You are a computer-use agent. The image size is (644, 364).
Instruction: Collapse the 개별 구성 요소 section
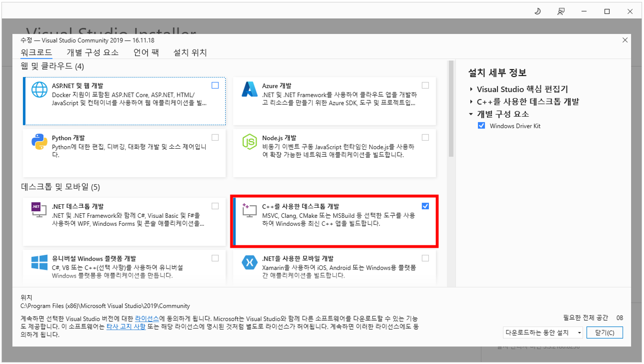[x=471, y=114]
